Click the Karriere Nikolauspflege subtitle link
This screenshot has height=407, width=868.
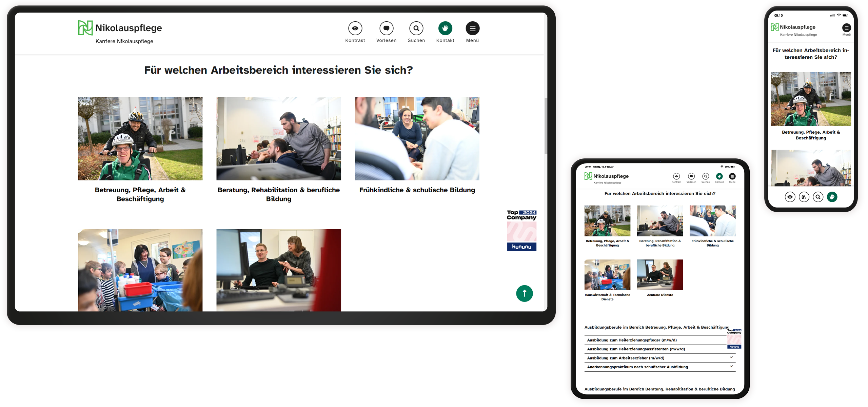[124, 41]
